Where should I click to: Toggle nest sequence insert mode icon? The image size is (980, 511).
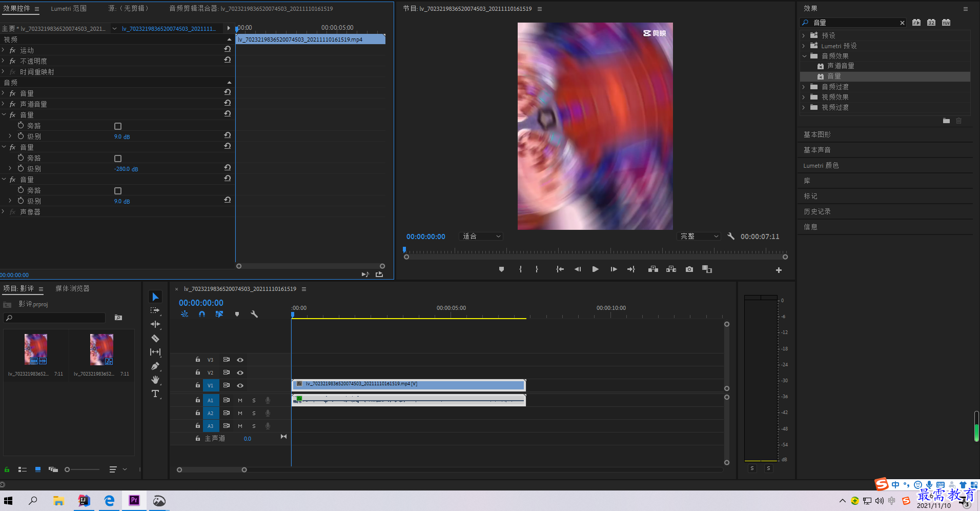tap(185, 314)
